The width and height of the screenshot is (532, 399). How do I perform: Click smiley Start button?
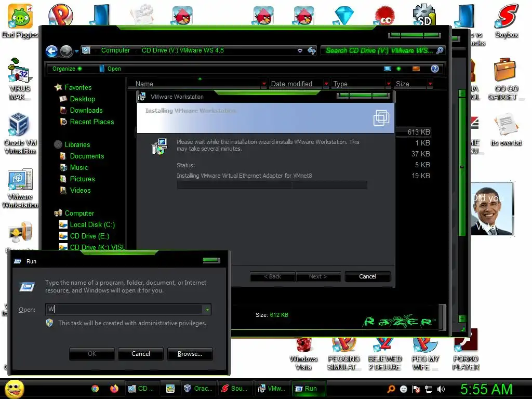[x=14, y=389]
